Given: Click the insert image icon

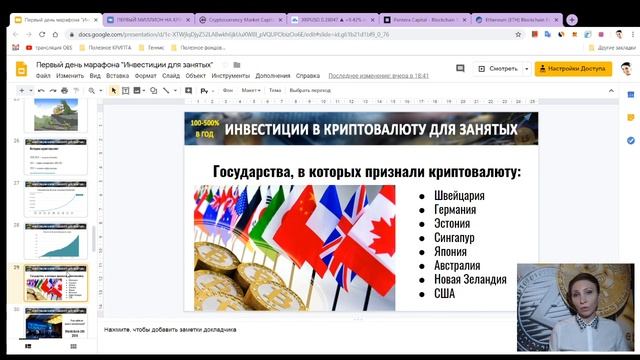Looking at the screenshot, I should point(137,90).
